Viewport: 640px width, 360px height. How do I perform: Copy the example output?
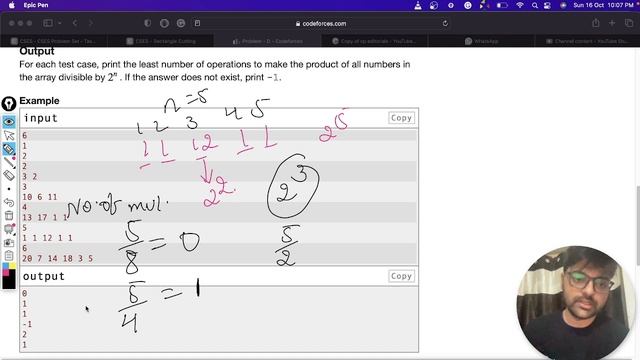click(x=401, y=276)
